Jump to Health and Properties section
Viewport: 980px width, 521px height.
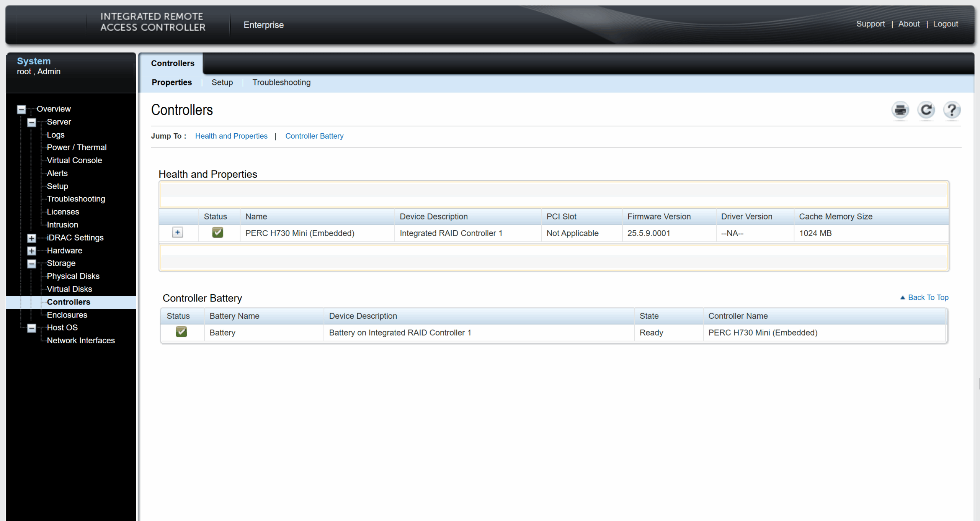point(231,136)
